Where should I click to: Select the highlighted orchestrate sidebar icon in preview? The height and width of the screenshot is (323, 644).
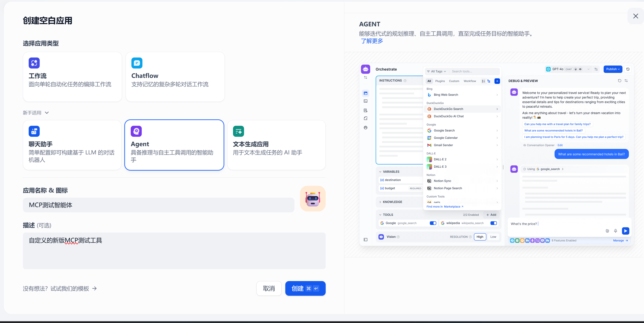tap(366, 93)
